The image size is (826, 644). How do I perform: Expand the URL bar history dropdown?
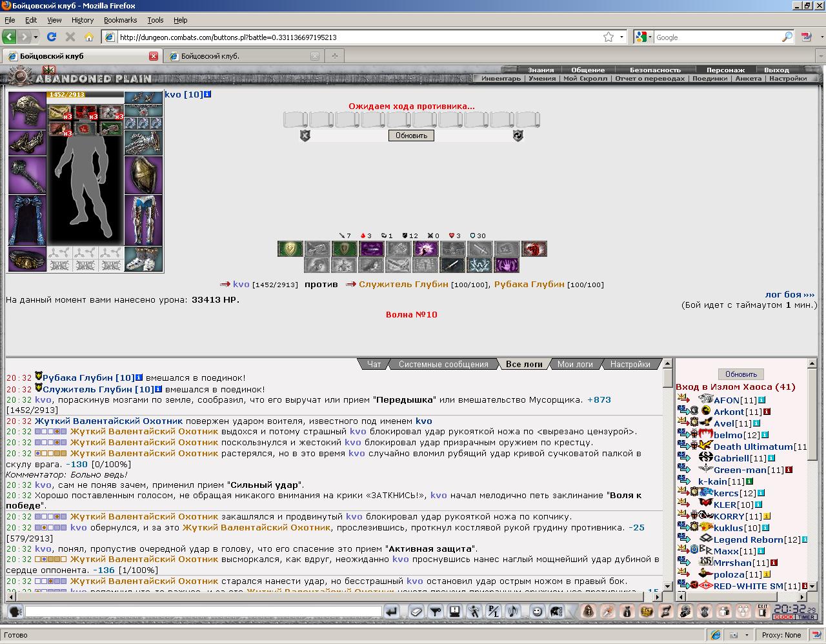pos(622,37)
